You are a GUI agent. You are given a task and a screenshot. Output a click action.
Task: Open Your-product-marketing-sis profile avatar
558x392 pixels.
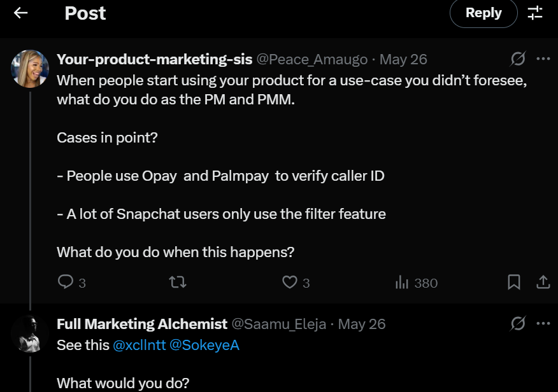tap(30, 69)
